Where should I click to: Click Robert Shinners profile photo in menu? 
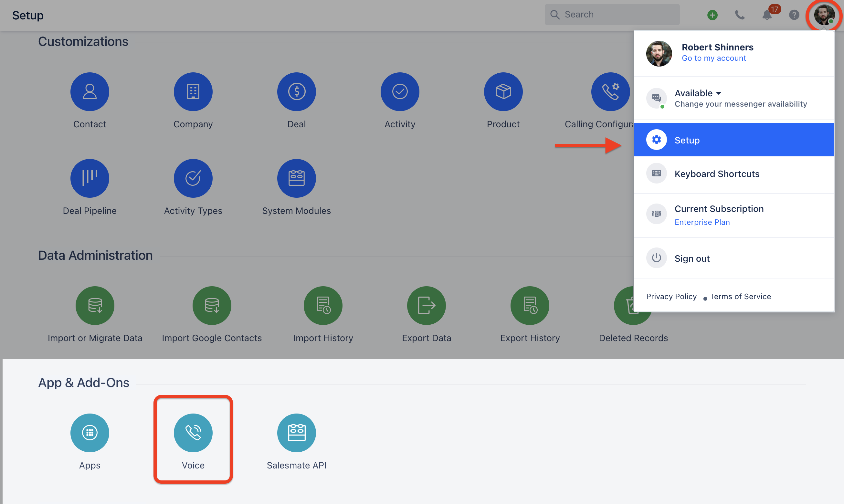(659, 54)
